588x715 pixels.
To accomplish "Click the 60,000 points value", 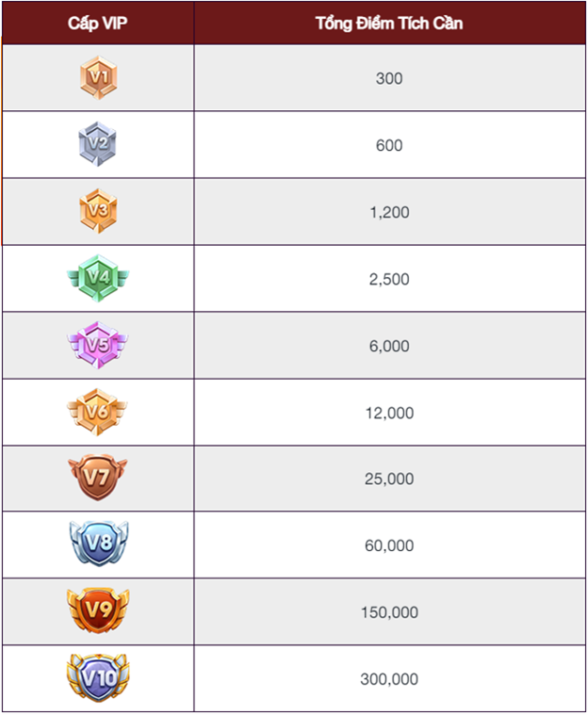I will pyautogui.click(x=389, y=545).
